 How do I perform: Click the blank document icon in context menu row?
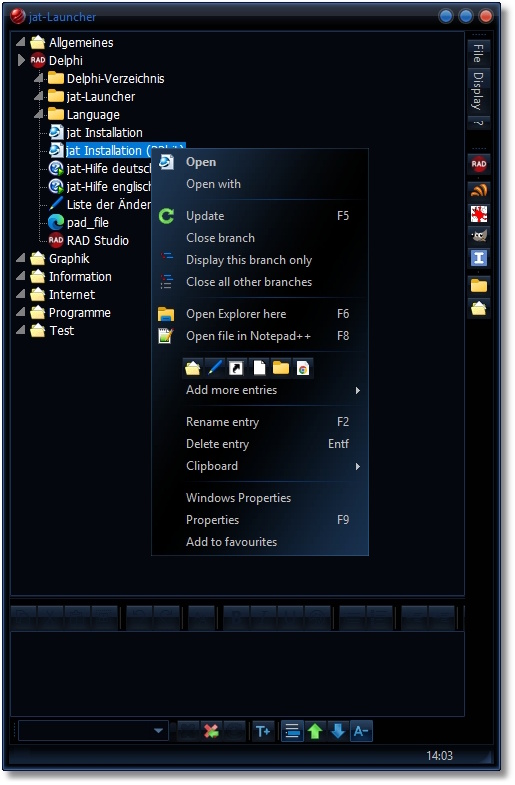click(x=259, y=368)
